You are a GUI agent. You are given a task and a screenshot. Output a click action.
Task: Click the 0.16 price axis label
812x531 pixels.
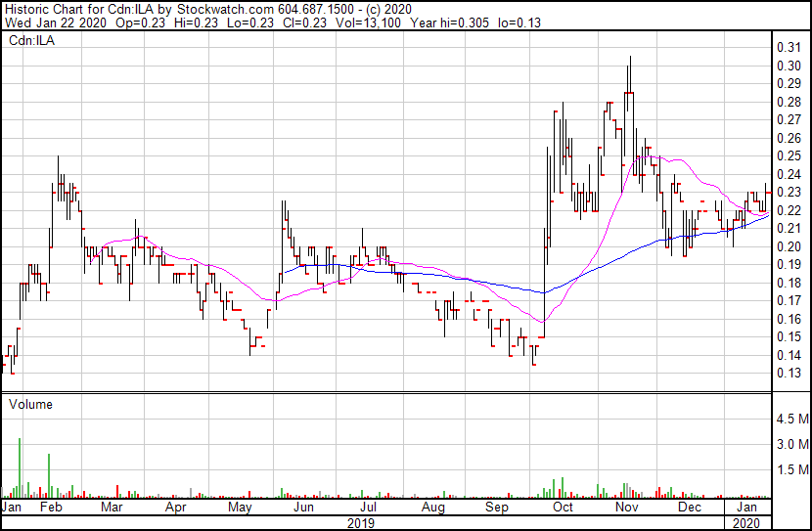coord(789,319)
